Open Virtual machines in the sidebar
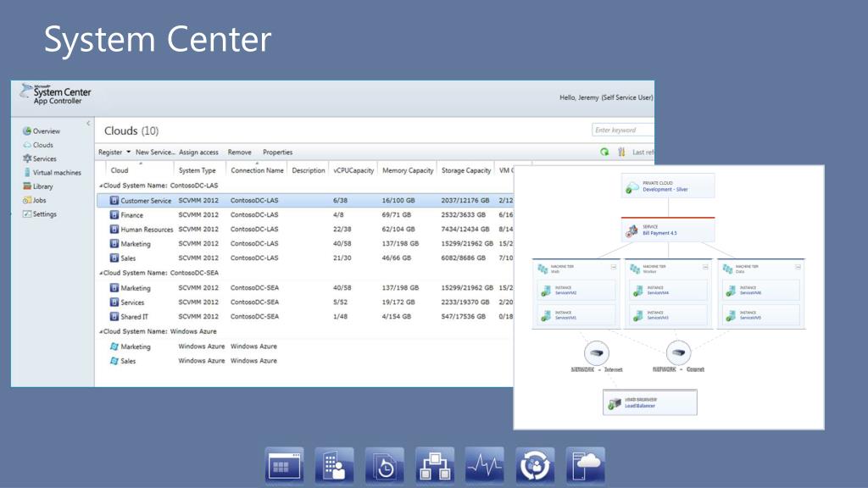Image resolution: width=868 pixels, height=488 pixels. coord(52,173)
